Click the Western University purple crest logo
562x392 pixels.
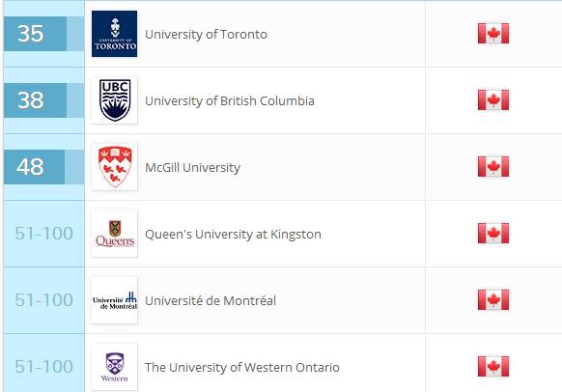pos(114,367)
